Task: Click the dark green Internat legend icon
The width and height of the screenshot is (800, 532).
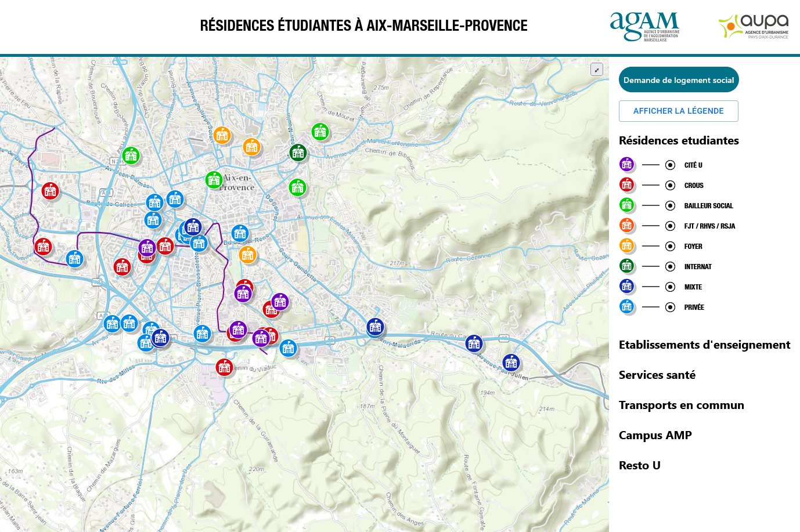Action: click(x=626, y=266)
